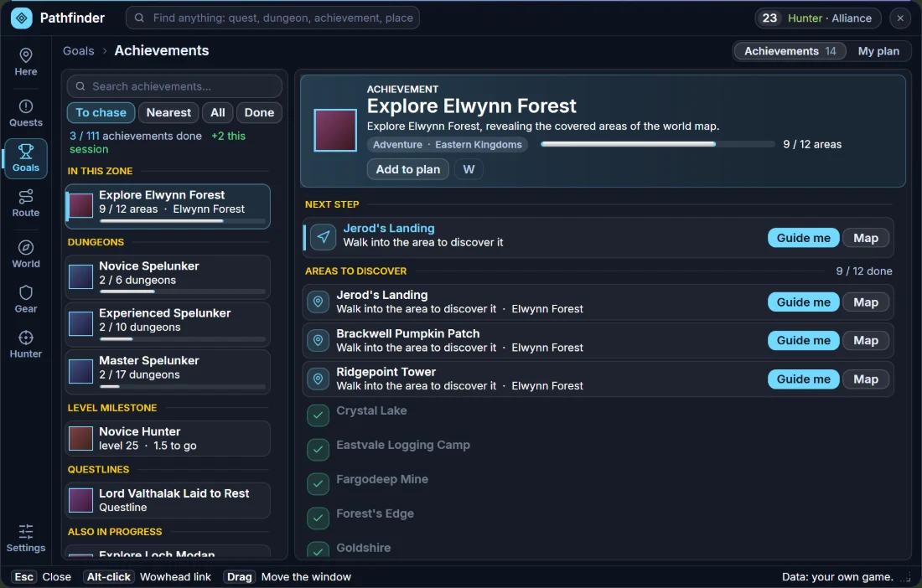922x588 pixels.
Task: Click the Novice Hunter achievement icon
Action: coord(80,439)
